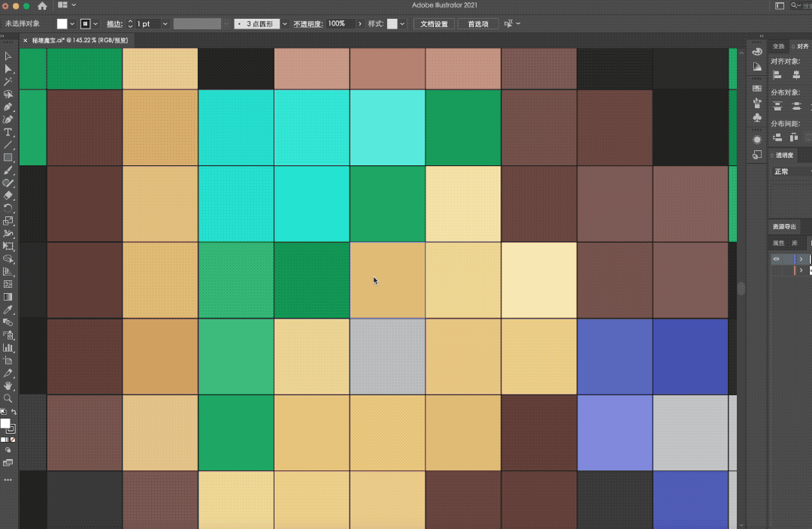
Task: Select the Gradient tool
Action: (8, 297)
